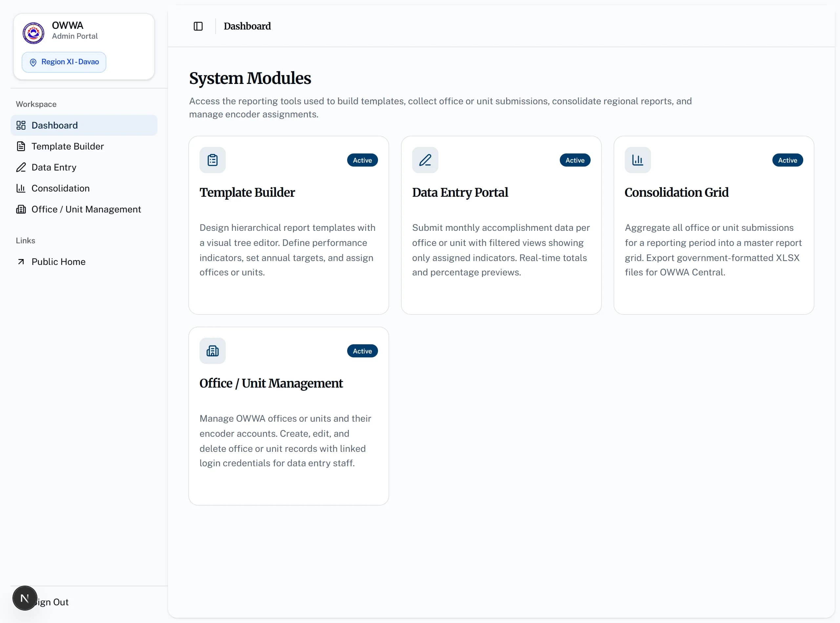Click the bar chart icon on Consolidation Grid card
840x623 pixels.
(x=637, y=160)
